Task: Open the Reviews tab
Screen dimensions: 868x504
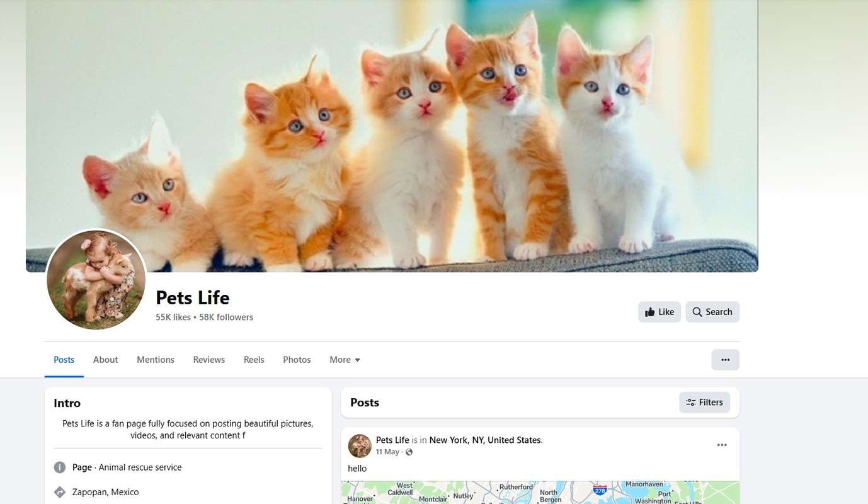Action: pyautogui.click(x=209, y=360)
